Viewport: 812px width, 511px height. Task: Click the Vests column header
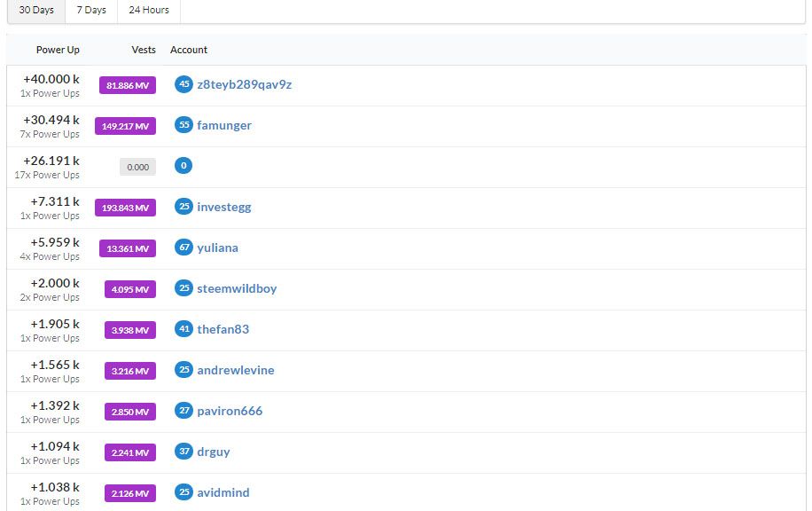[144, 50]
